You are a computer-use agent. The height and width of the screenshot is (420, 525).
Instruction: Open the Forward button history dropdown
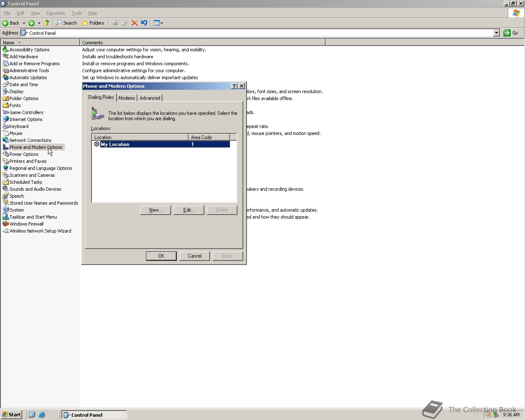pyautogui.click(x=39, y=23)
